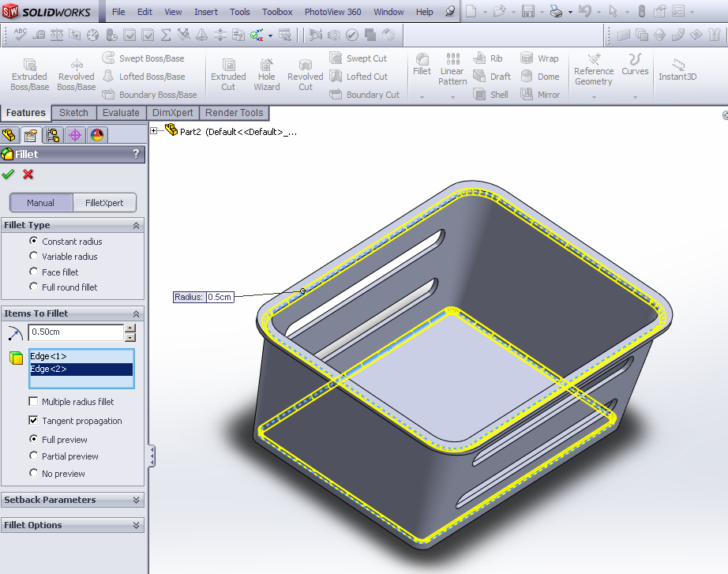Open Curves tool
Screen dimensions: 728x574
(x=635, y=64)
